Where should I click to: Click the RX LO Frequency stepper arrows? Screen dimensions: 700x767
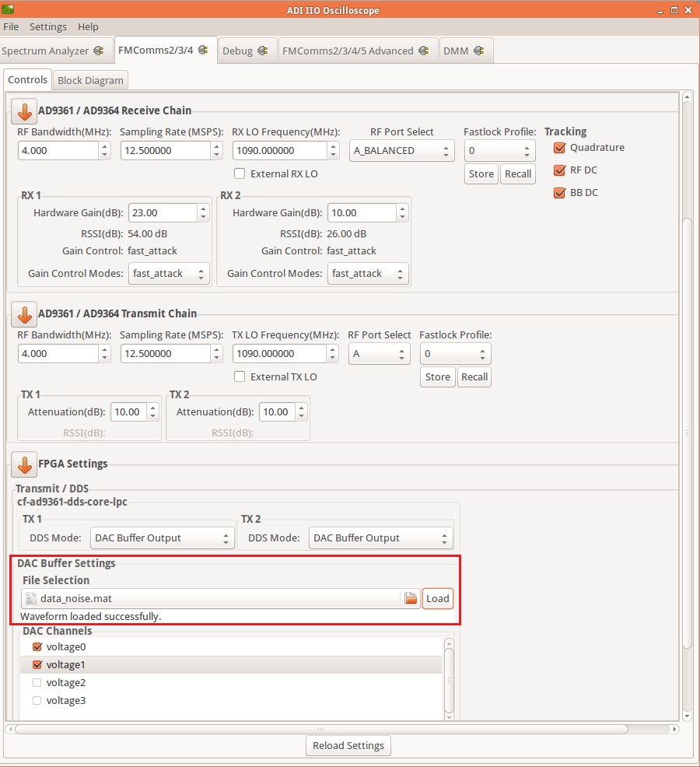click(333, 151)
